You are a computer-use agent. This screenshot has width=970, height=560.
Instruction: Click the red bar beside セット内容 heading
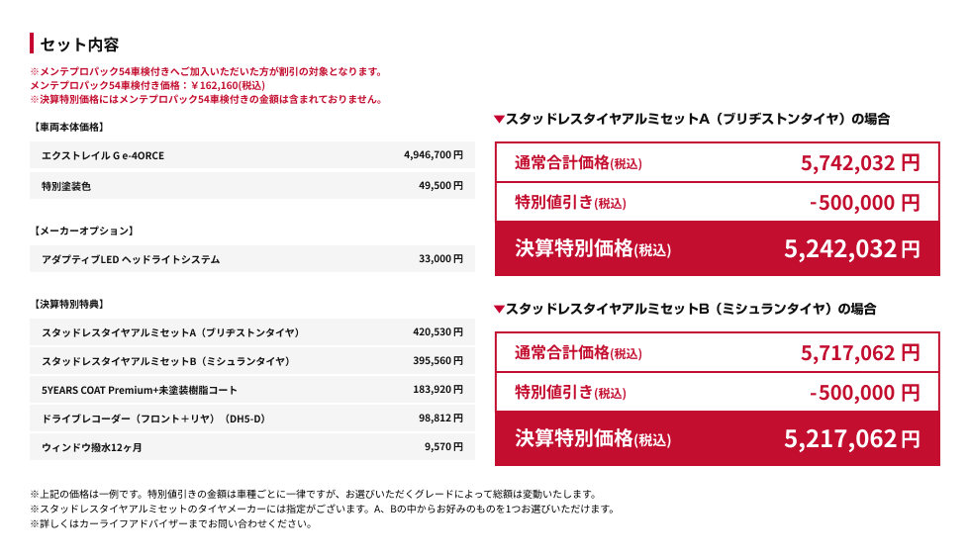coord(33,44)
